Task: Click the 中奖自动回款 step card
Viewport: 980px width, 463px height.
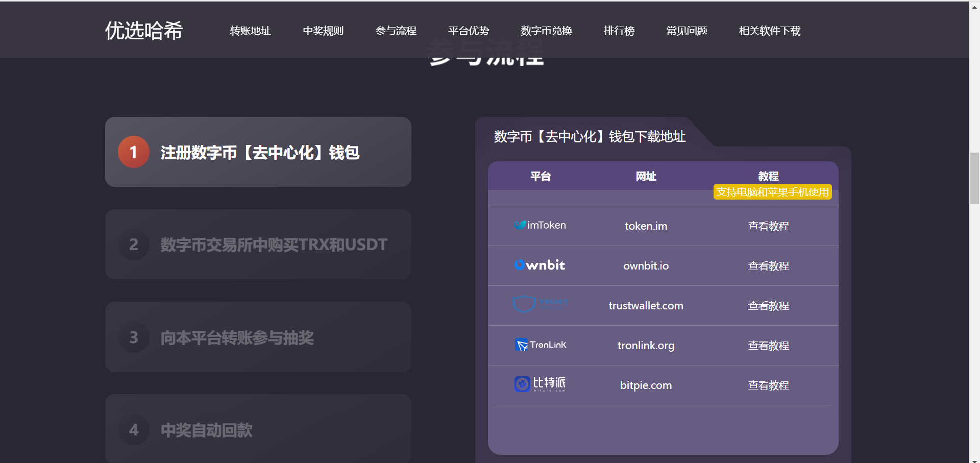Action: [x=258, y=429]
